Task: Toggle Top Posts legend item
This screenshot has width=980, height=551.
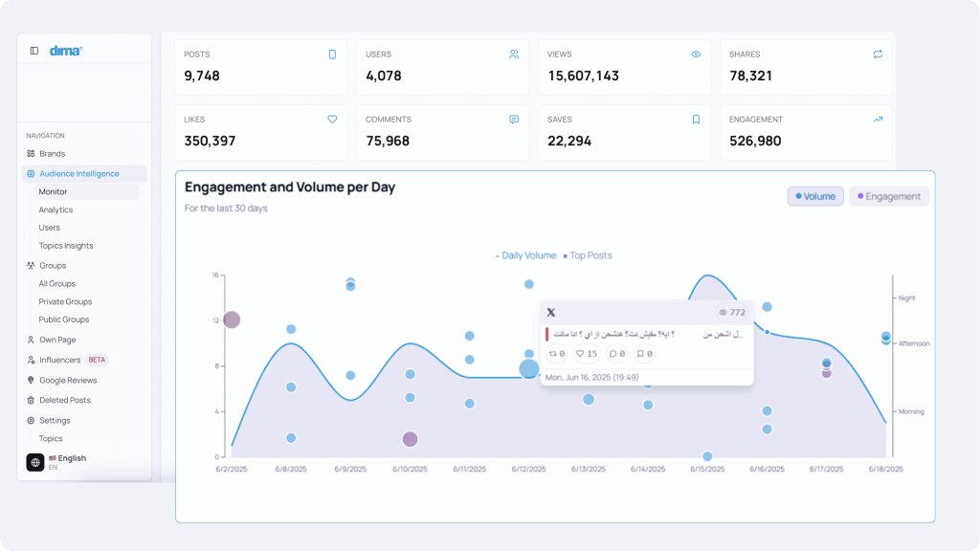Action: (x=589, y=255)
